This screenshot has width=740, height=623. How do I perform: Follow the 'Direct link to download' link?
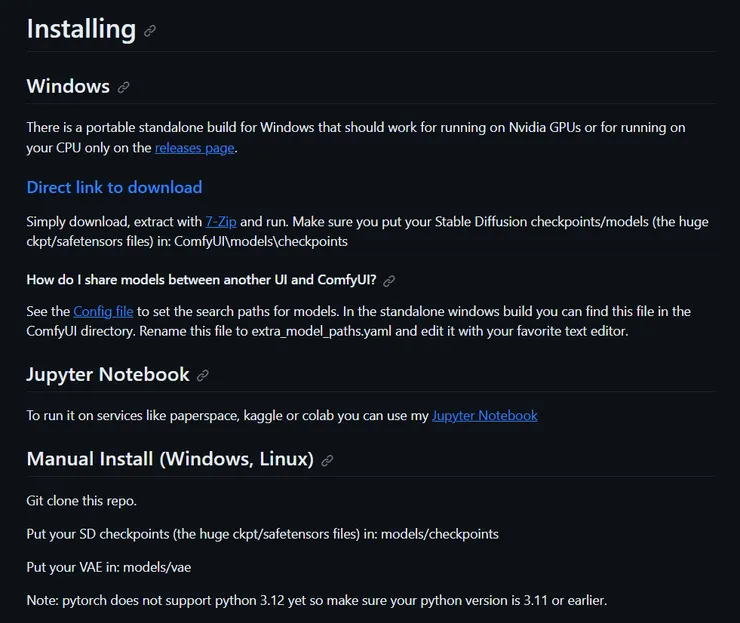[114, 187]
